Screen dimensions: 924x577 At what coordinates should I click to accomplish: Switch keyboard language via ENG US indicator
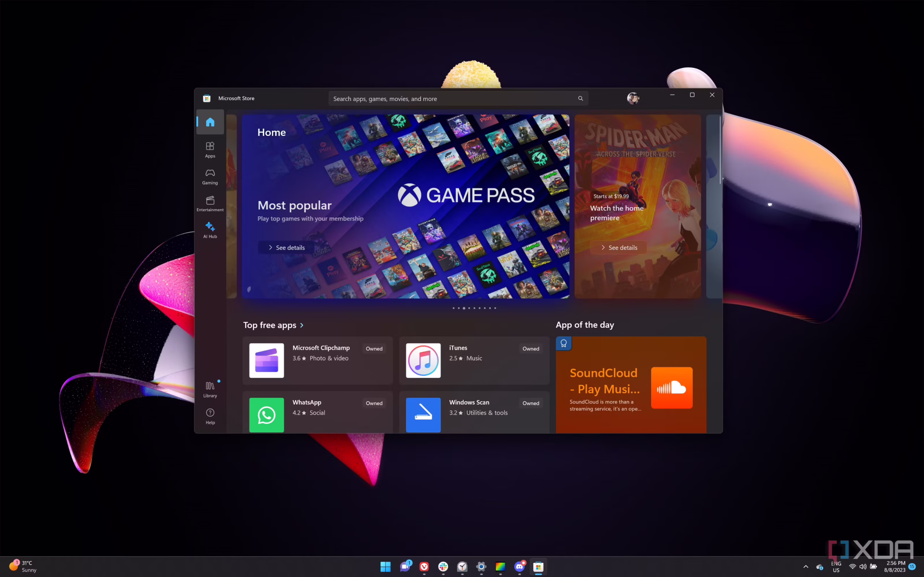click(836, 567)
